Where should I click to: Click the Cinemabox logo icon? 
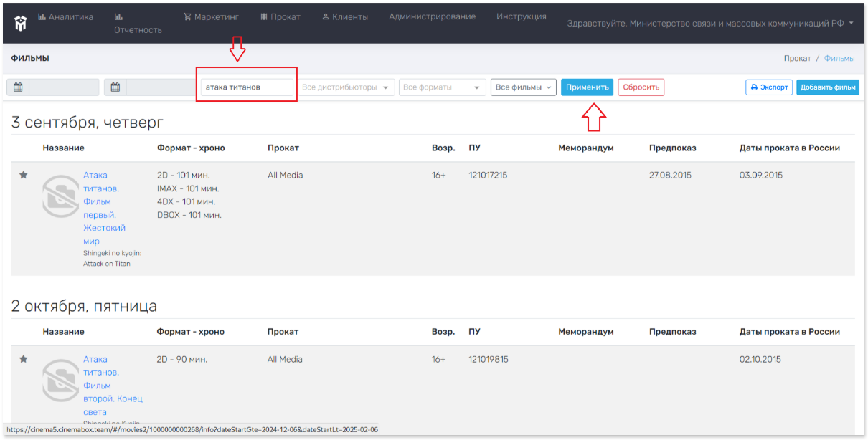(20, 23)
